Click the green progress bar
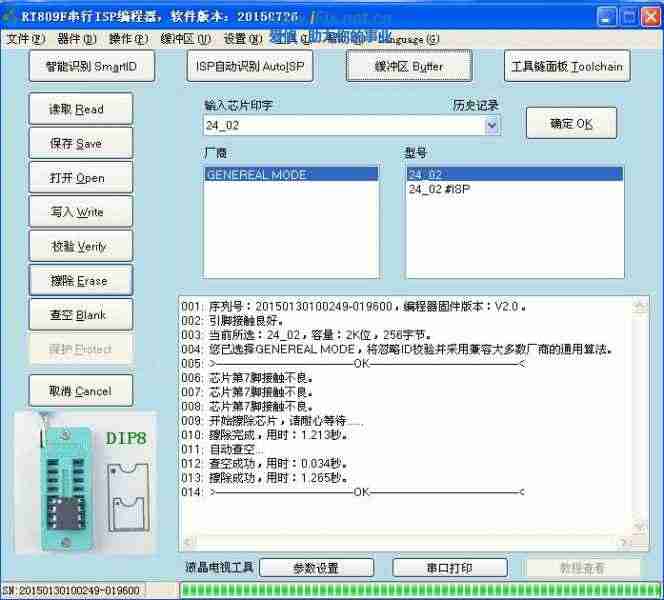Viewport: 664px width, 600px height. pos(418,590)
